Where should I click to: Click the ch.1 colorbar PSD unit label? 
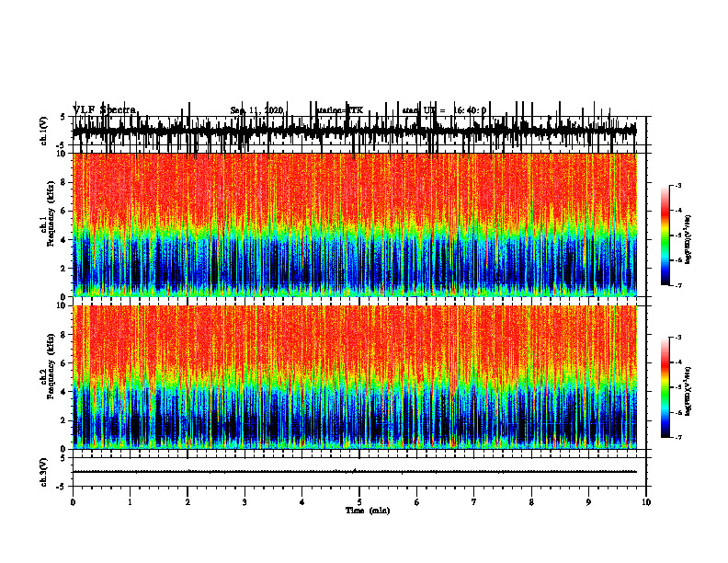tap(688, 239)
